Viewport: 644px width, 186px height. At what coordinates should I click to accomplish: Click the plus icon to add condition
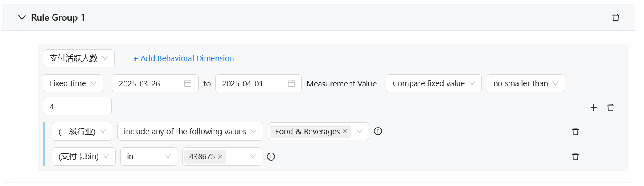tap(593, 108)
